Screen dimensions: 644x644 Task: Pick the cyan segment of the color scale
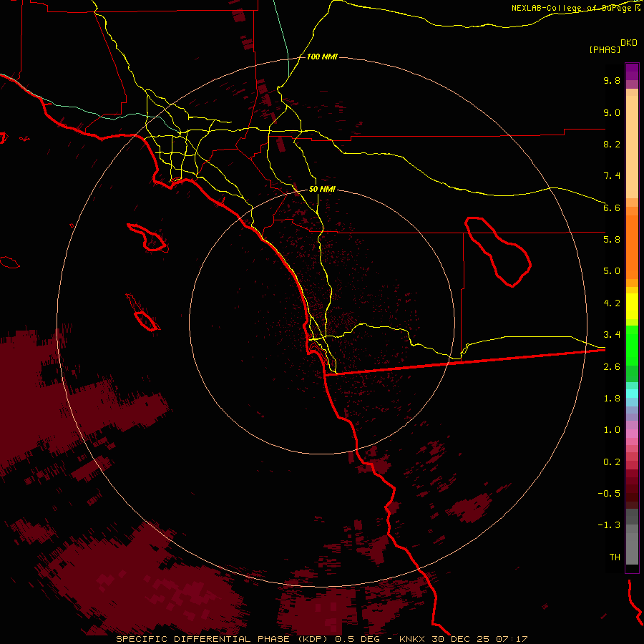tap(632, 394)
